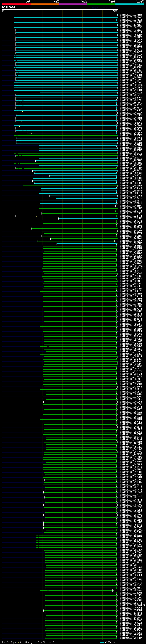Click label UniRef100_B9SZT9

131,48
